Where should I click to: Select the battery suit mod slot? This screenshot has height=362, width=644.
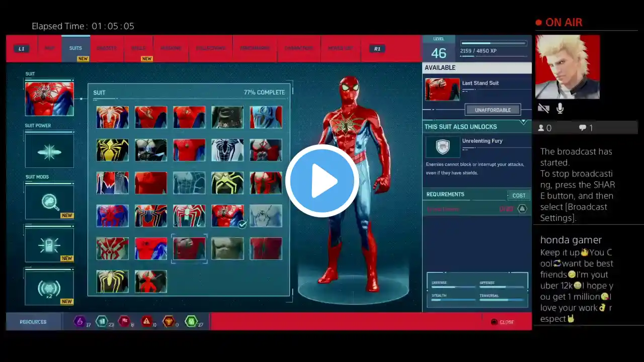pyautogui.click(x=49, y=244)
